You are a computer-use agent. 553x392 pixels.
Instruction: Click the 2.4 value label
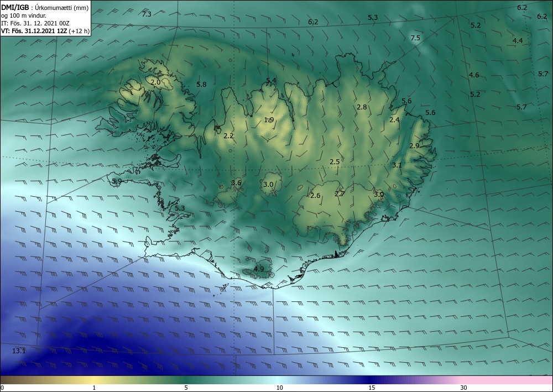point(394,120)
